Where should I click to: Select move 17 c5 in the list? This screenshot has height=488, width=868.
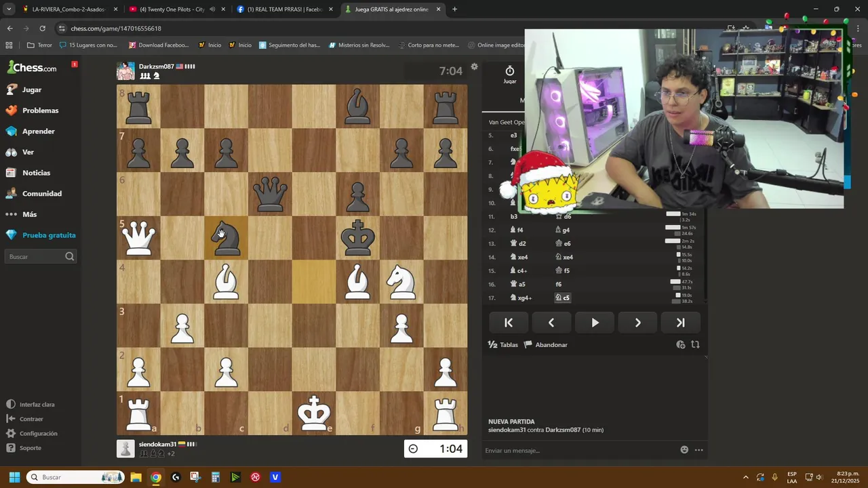point(563,298)
